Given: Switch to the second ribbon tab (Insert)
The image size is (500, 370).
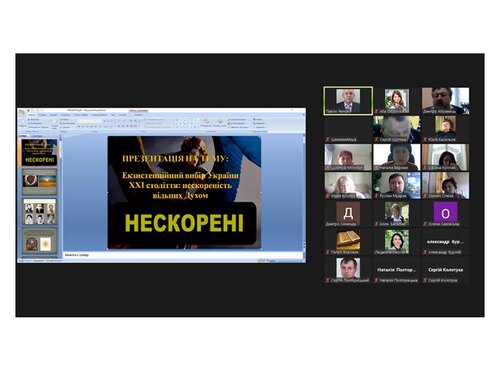Looking at the screenshot, I should pos(42,115).
